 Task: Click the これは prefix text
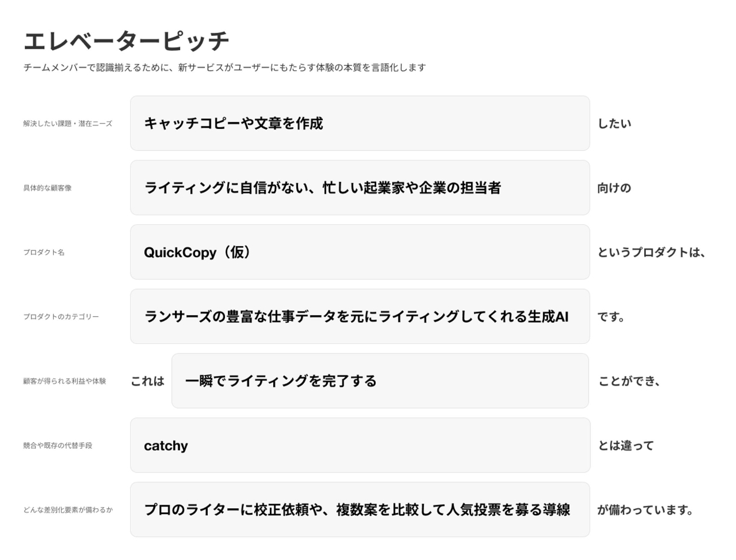pos(147,381)
